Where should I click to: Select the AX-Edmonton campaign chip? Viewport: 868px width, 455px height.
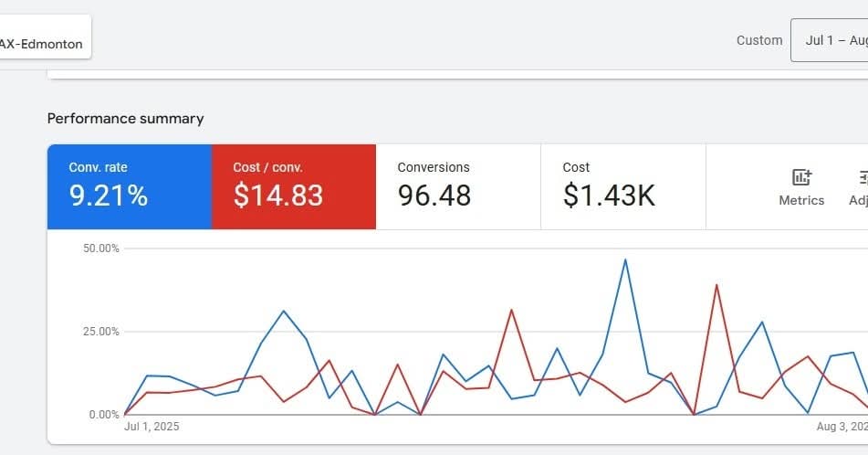tap(43, 44)
